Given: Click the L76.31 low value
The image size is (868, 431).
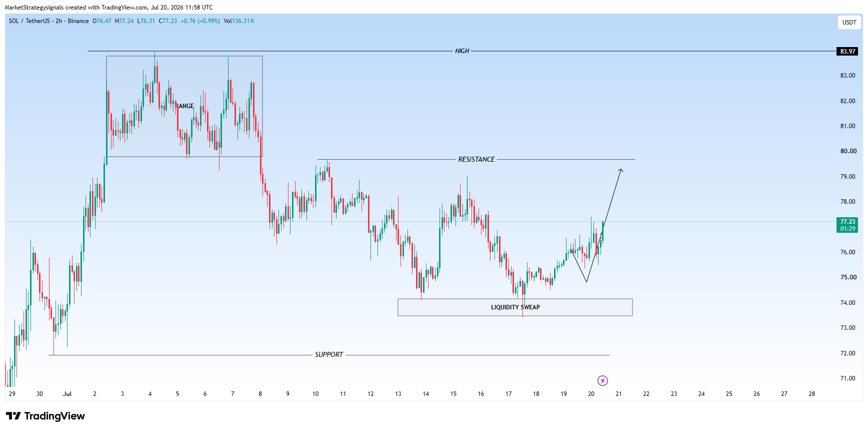Looking at the screenshot, I should [x=146, y=21].
